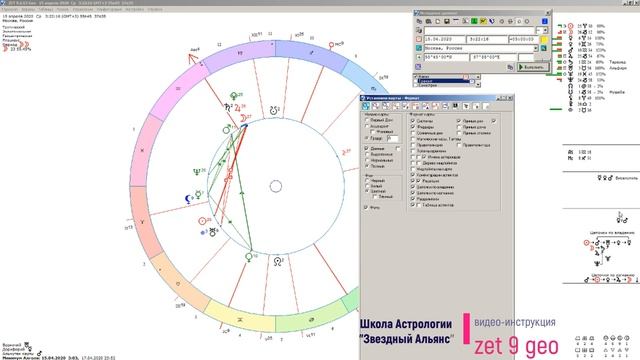Toggle the Темный checkbox under Цветной

[x=375, y=197]
